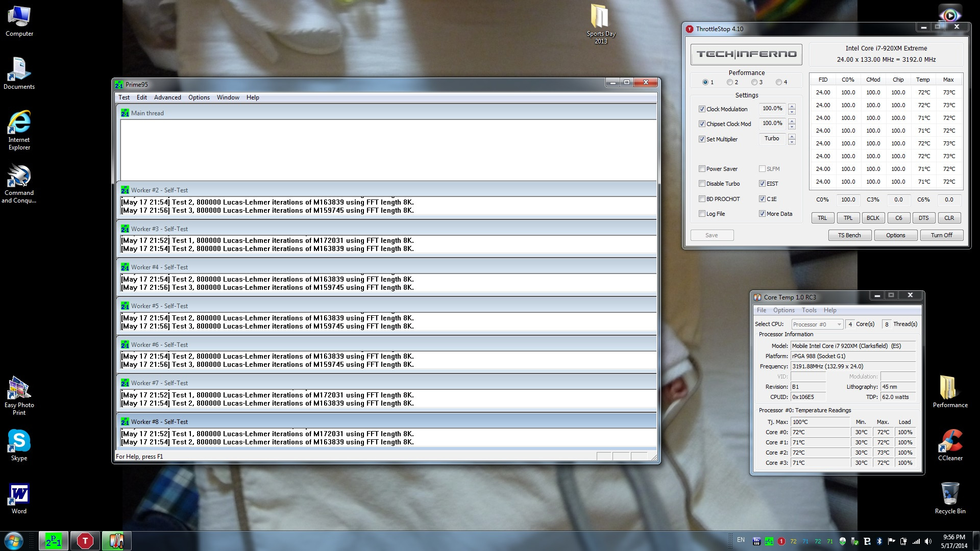This screenshot has height=551, width=980.
Task: Click the Alienware alien head tray icon
Action: pyautogui.click(x=842, y=541)
